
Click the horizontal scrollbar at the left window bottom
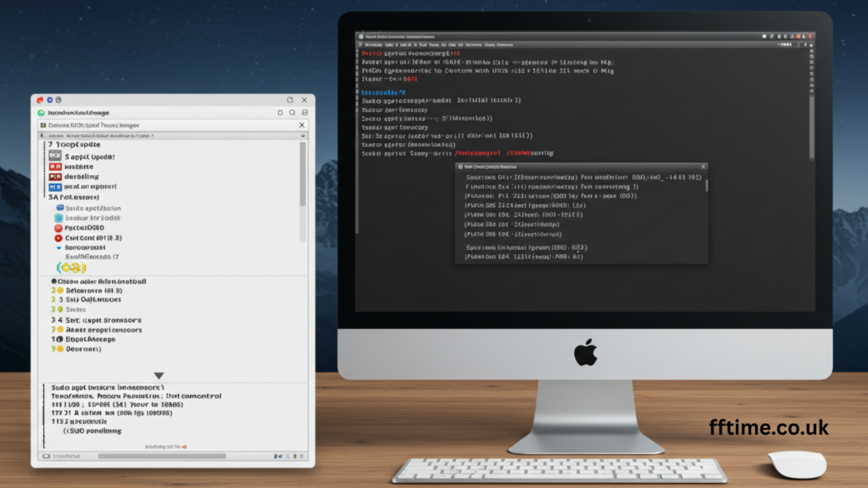(162, 457)
